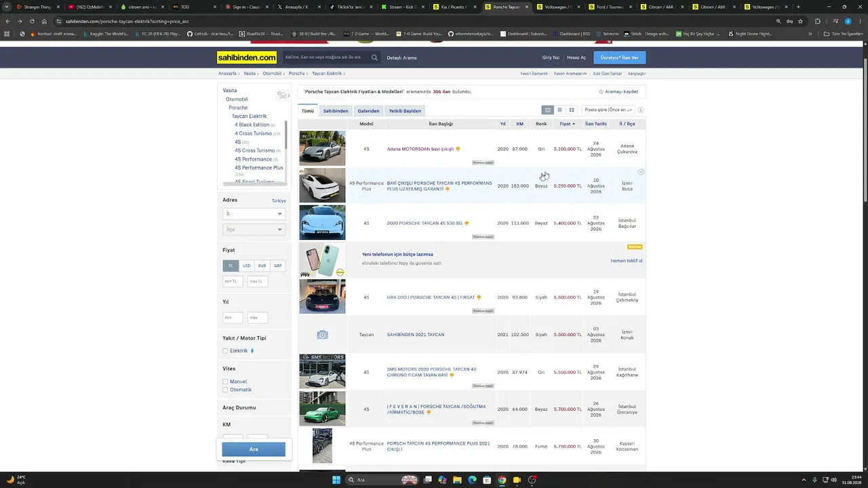Open the Windows Start menu
Image resolution: width=868 pixels, height=488 pixels.
[336, 480]
